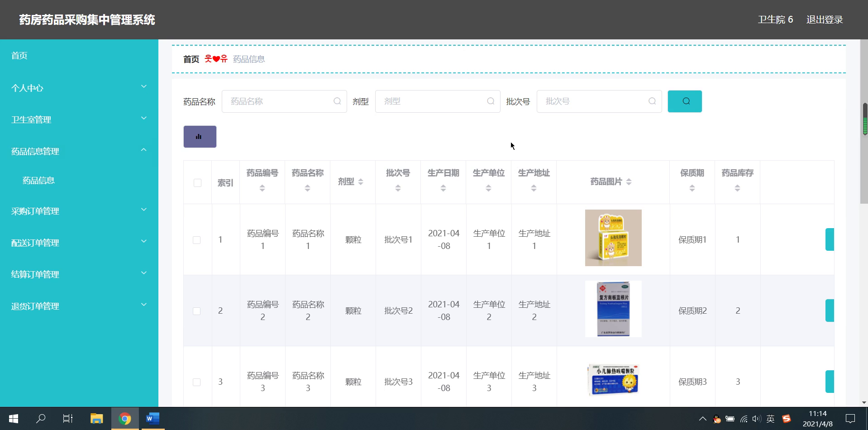
Task: Click row 1 teal action button
Action: tap(830, 239)
